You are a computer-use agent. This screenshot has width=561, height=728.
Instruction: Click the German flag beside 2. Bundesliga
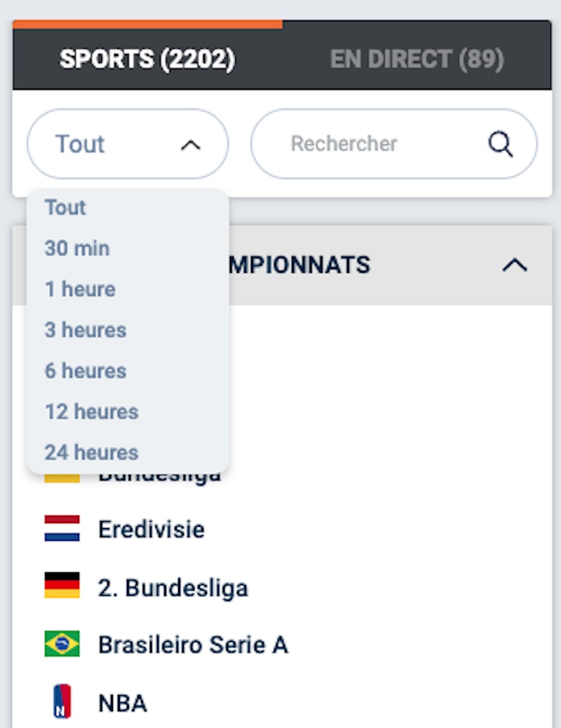62,586
